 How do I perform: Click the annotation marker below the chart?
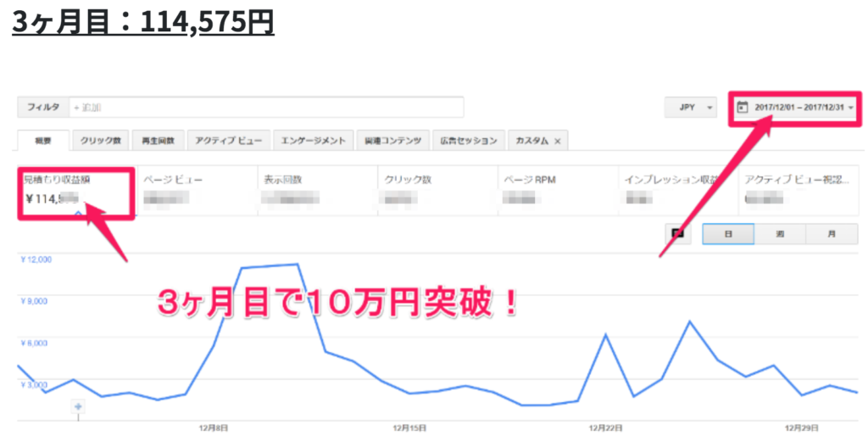(79, 406)
